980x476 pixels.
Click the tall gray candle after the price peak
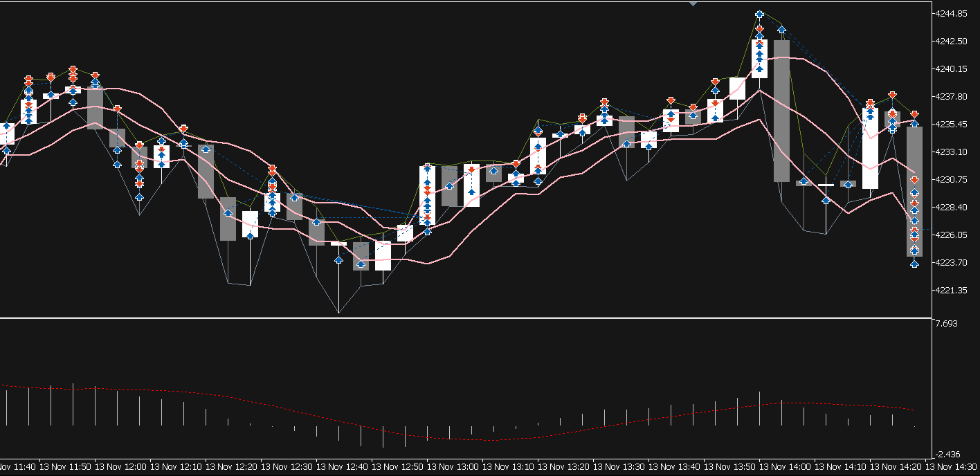coord(781,111)
